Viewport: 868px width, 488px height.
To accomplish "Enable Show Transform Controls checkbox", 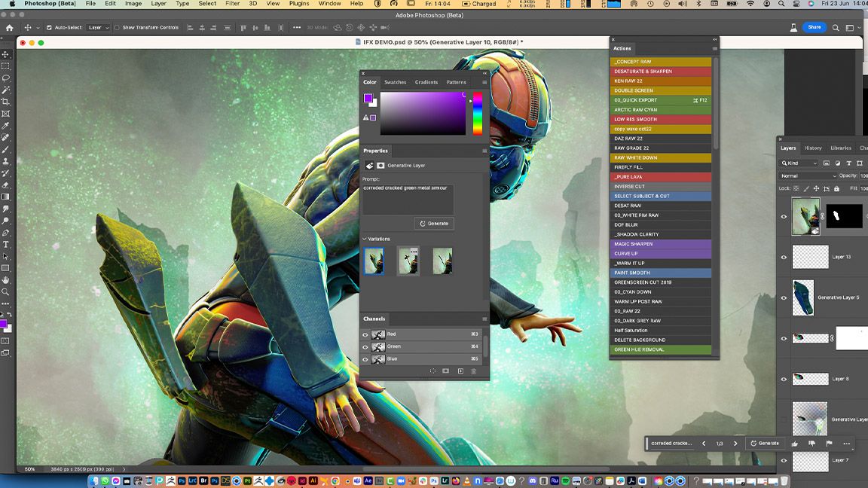I will point(117,27).
